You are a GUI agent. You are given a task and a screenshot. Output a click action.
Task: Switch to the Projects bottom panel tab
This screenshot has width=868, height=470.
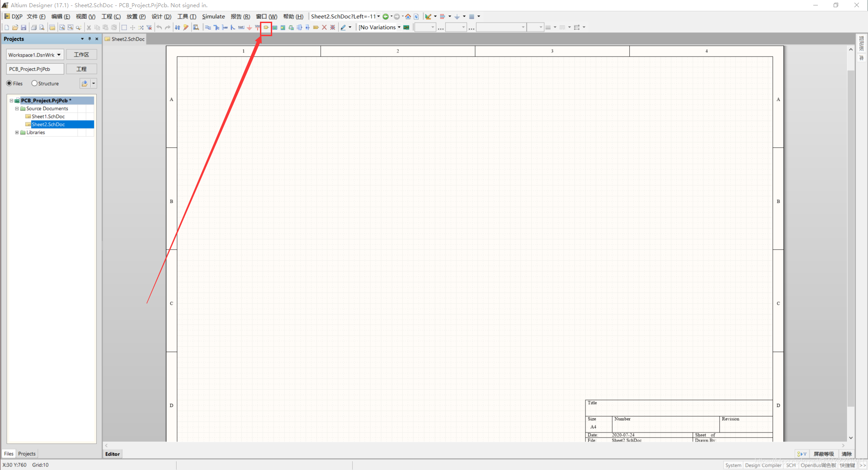[x=27, y=454]
